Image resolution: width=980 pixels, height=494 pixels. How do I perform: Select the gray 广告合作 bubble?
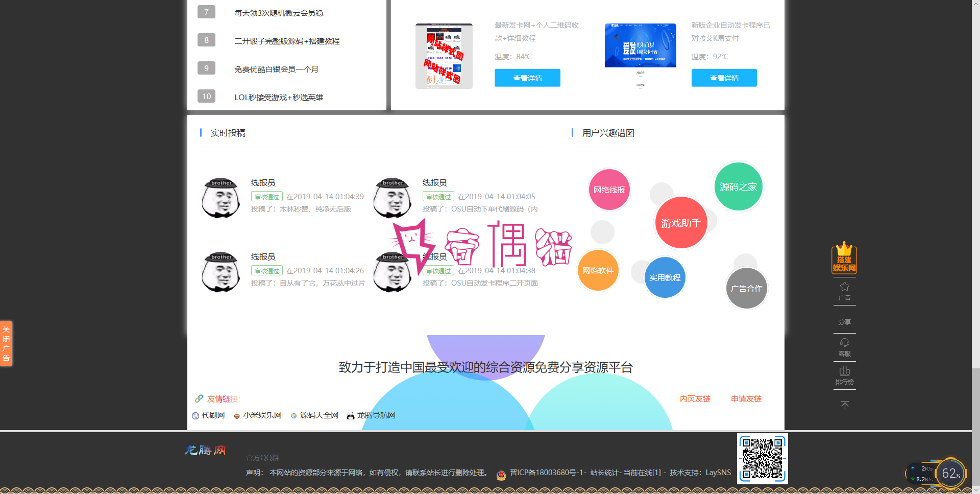pyautogui.click(x=747, y=288)
